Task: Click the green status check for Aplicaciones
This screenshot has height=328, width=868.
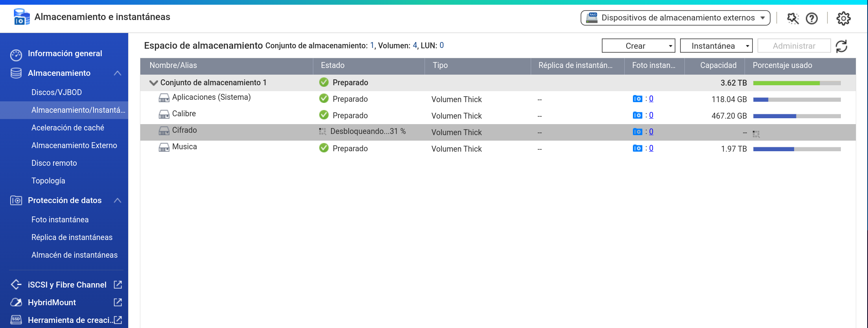Action: [x=324, y=99]
